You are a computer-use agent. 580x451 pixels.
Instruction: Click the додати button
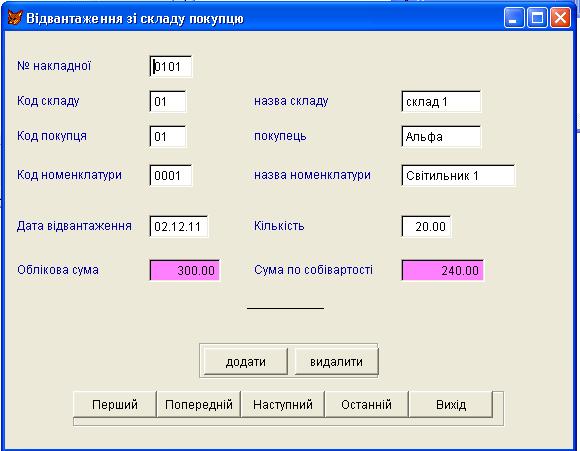[x=246, y=361]
